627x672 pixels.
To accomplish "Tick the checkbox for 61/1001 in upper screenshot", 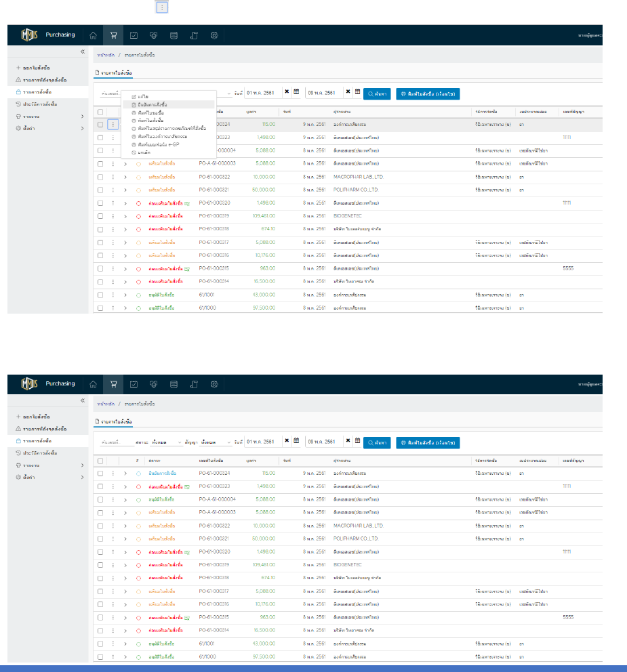I will point(100,295).
